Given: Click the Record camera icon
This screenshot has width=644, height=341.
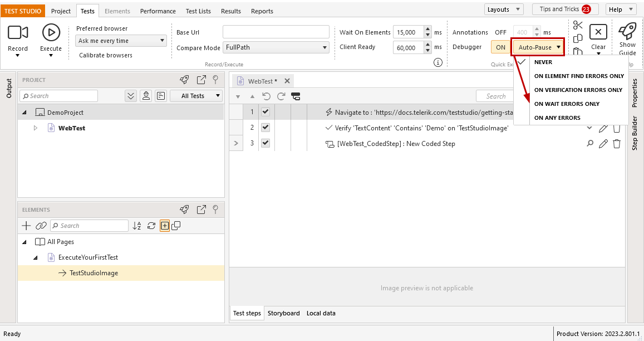Looking at the screenshot, I should [x=18, y=32].
